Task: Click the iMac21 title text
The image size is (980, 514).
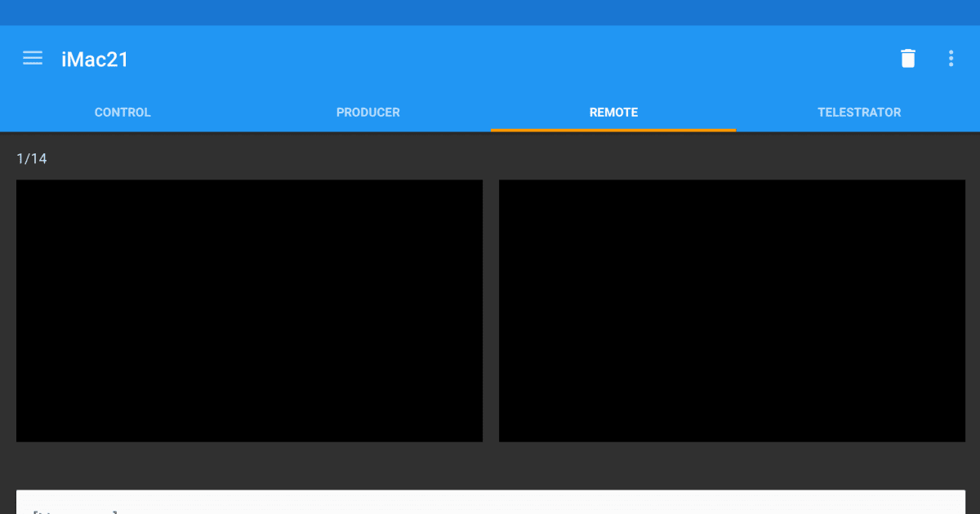Action: pyautogui.click(x=95, y=58)
